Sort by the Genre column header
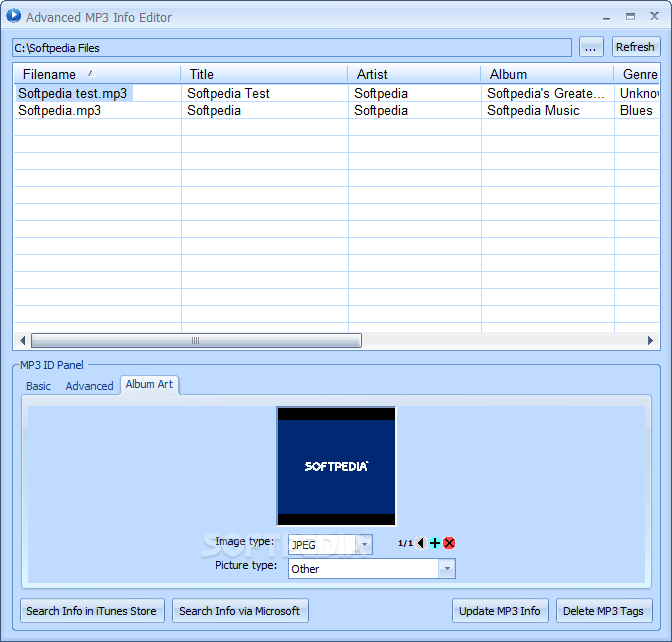672x642 pixels. [637, 74]
